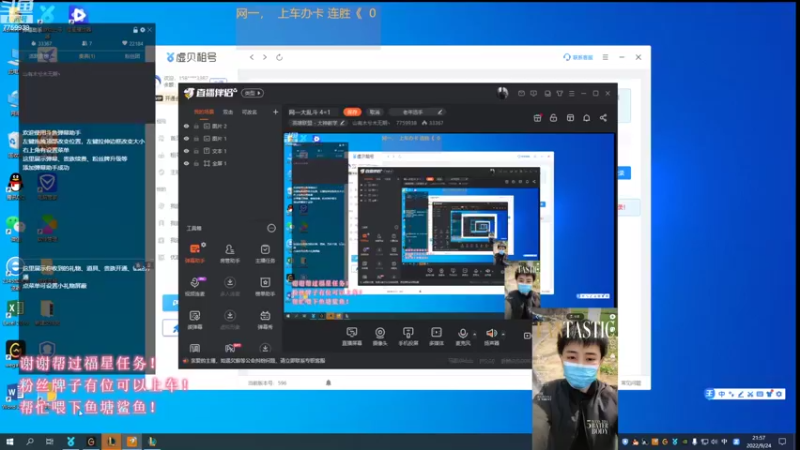Open Task View from taskbar
The height and width of the screenshot is (450, 800).
click(49, 441)
